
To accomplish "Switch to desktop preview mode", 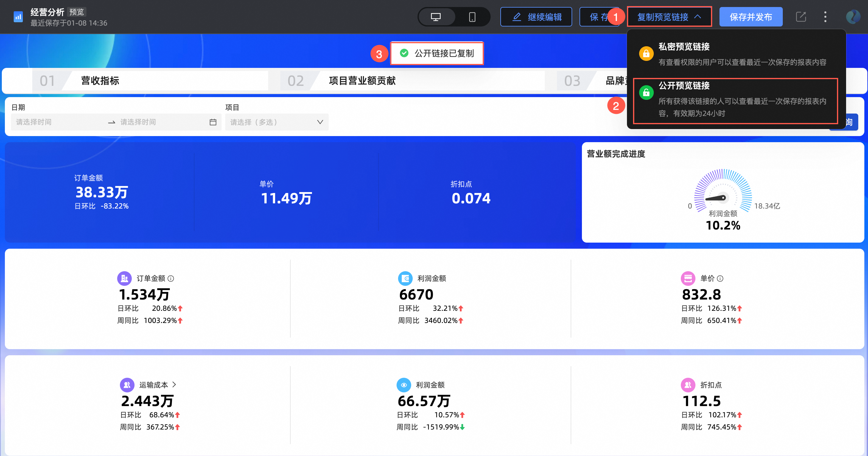I will coord(436,17).
